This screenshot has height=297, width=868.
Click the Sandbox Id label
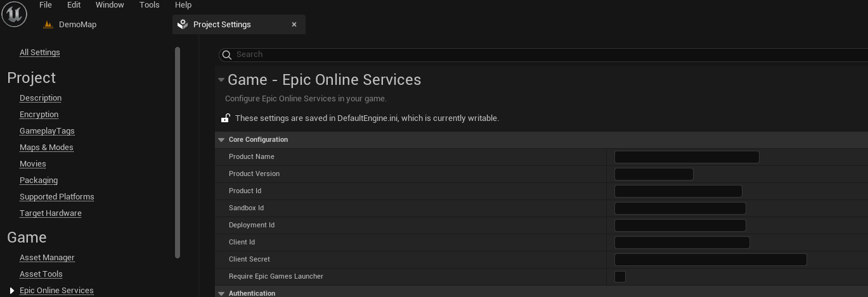pos(246,208)
